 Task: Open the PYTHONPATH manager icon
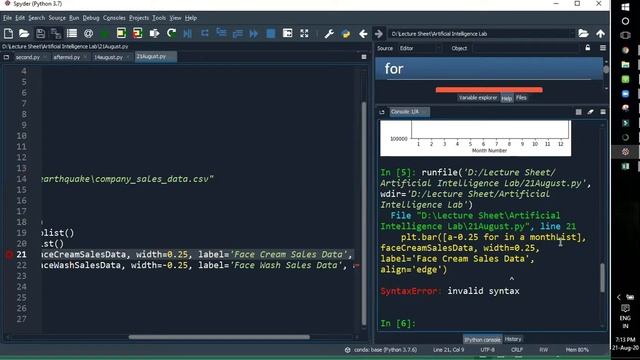point(346,33)
